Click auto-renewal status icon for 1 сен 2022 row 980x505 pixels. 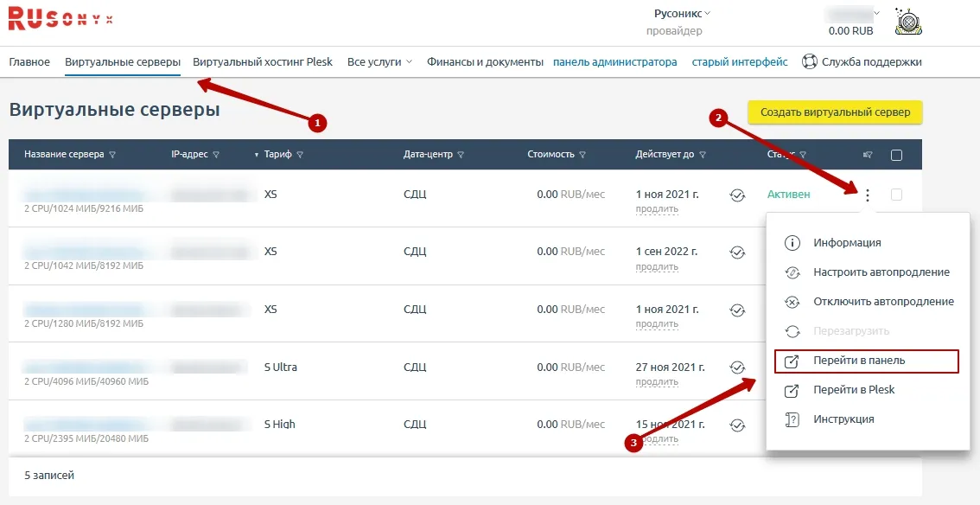point(737,252)
